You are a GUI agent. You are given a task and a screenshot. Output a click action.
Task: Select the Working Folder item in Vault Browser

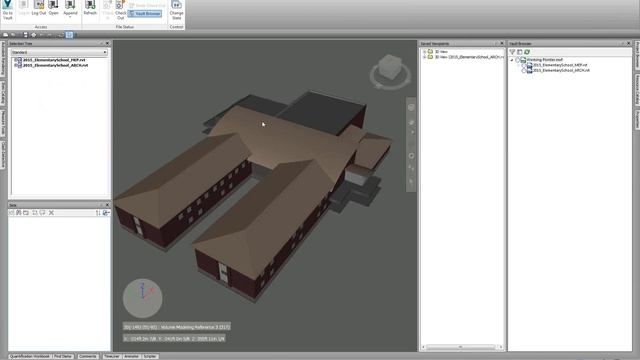click(x=544, y=60)
